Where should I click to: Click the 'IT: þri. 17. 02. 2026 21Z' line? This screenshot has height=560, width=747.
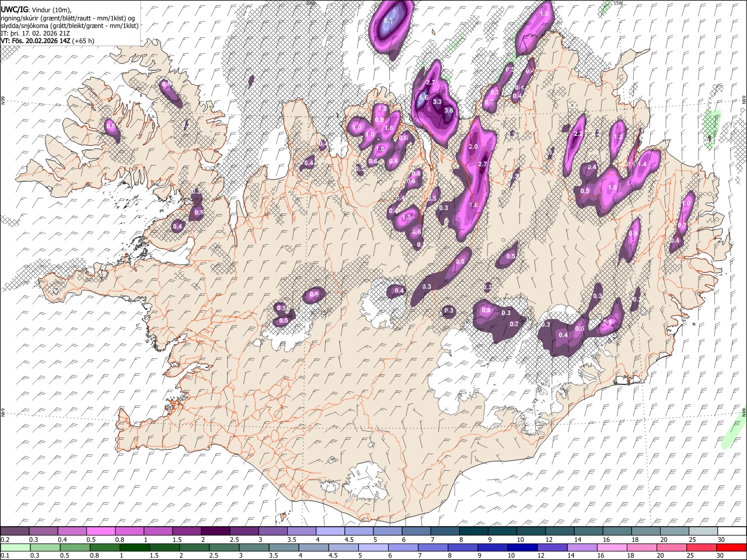click(37, 34)
